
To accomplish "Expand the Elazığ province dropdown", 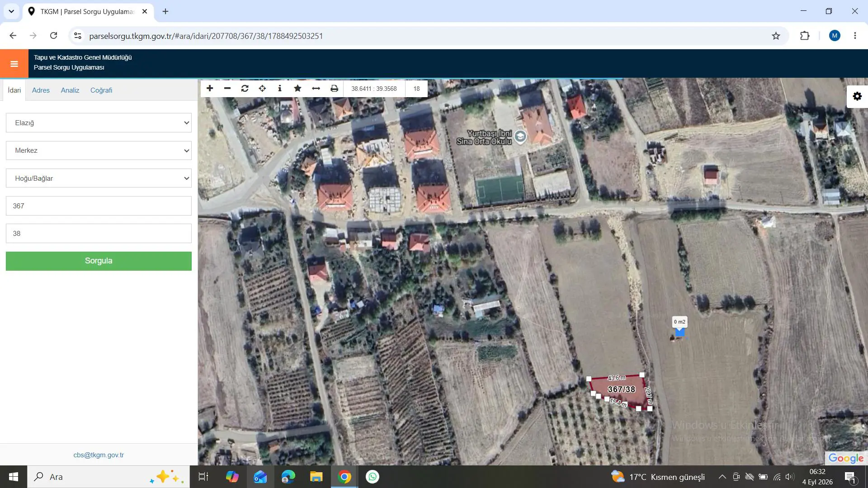I will 99,123.
